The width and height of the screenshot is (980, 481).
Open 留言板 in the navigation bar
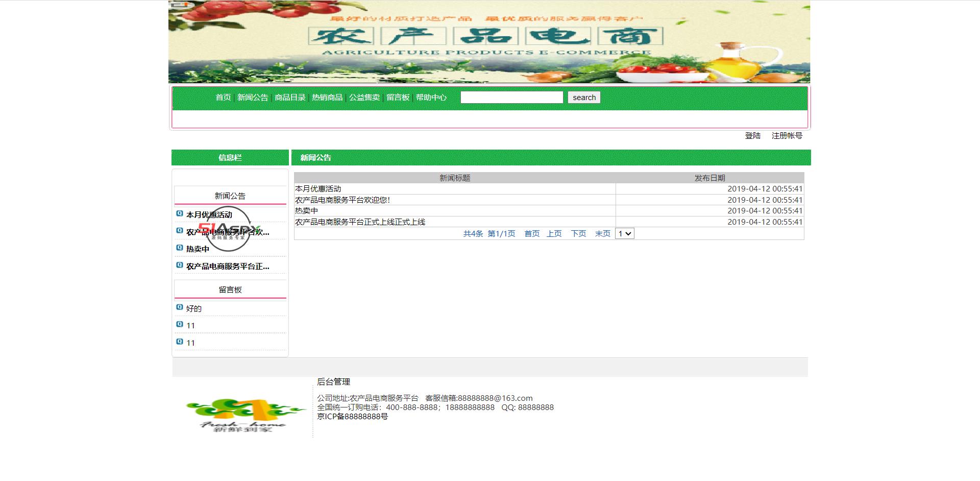(398, 98)
